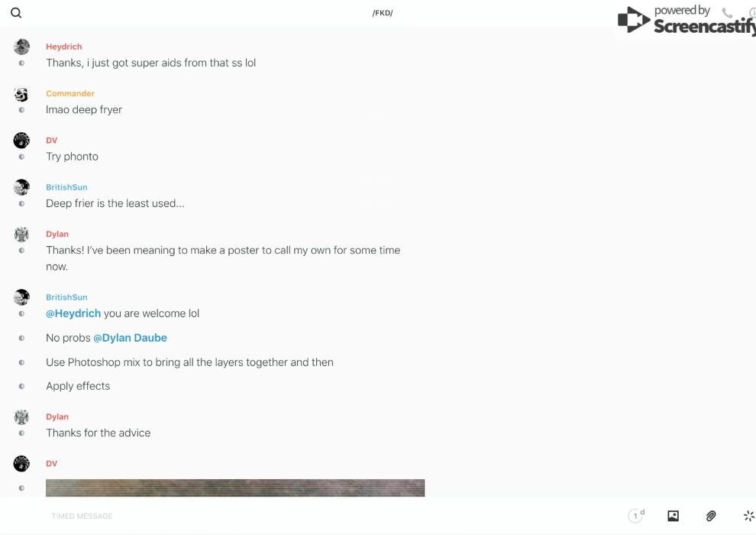
Task: Click the @Heydrich mention
Action: [x=73, y=313]
